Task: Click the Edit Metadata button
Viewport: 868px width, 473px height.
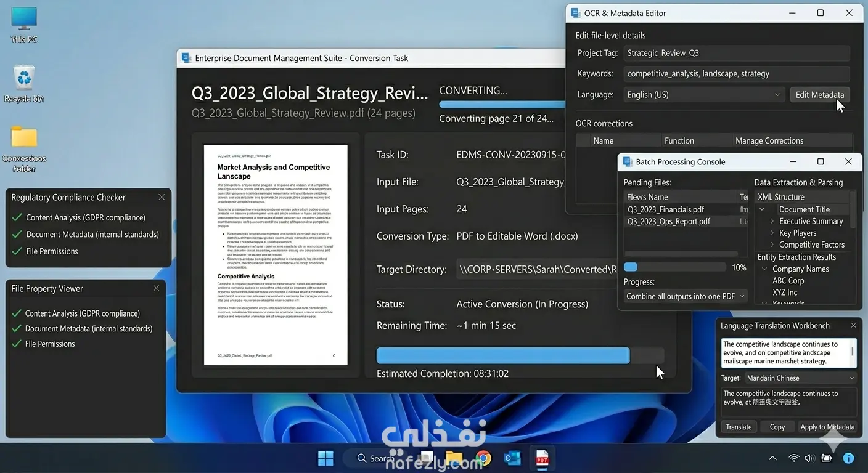Action: 820,95
